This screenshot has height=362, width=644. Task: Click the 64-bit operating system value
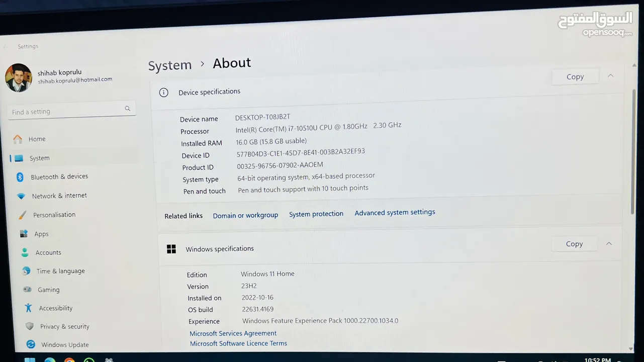(x=306, y=176)
